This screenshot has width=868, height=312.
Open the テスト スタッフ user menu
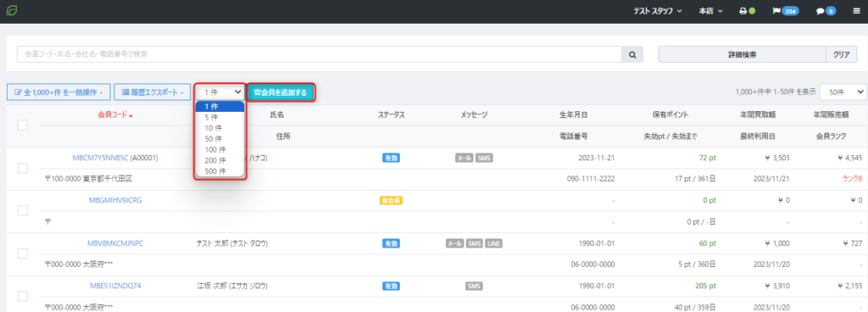pyautogui.click(x=658, y=11)
